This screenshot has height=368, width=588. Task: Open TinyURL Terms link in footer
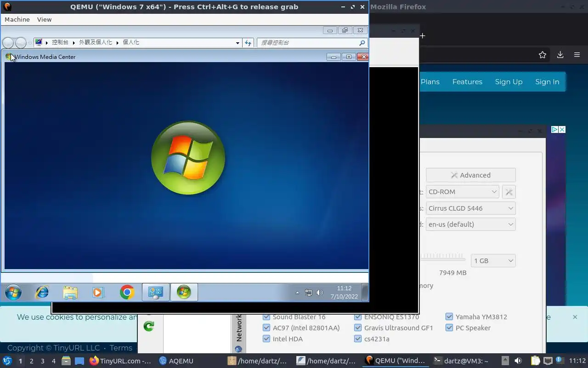121,348
